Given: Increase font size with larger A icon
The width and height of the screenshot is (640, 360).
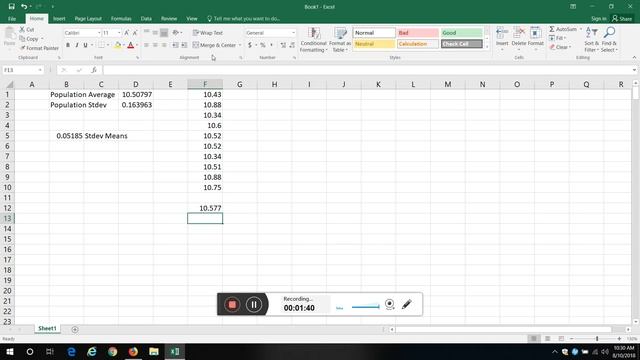Looking at the screenshot, I should click(127, 33).
